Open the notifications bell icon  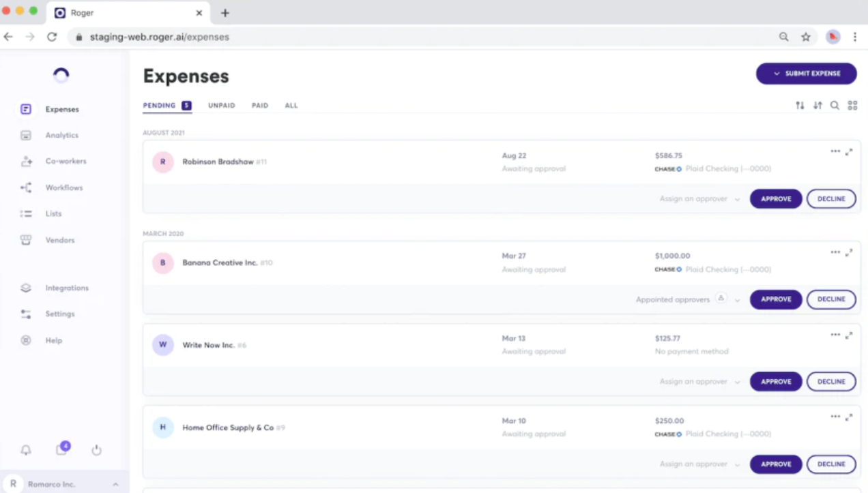26,450
